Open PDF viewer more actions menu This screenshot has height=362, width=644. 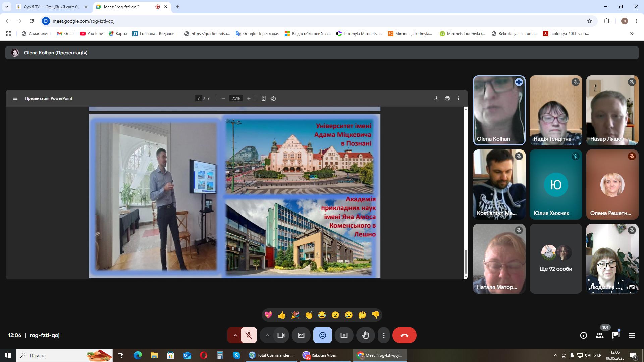click(x=459, y=98)
